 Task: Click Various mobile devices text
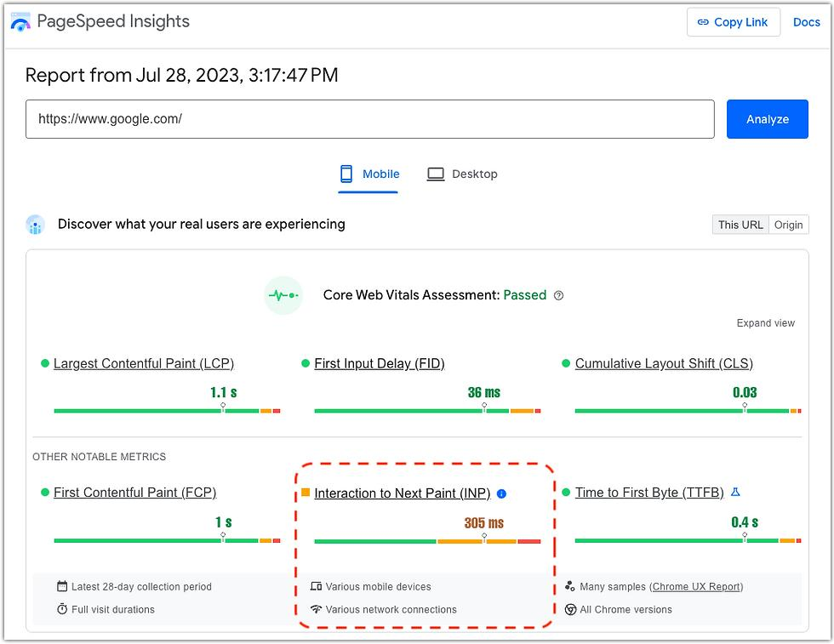coord(378,586)
